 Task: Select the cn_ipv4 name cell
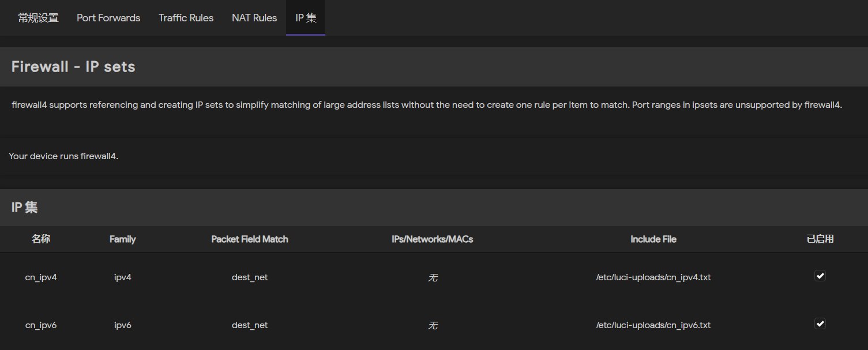click(x=41, y=277)
